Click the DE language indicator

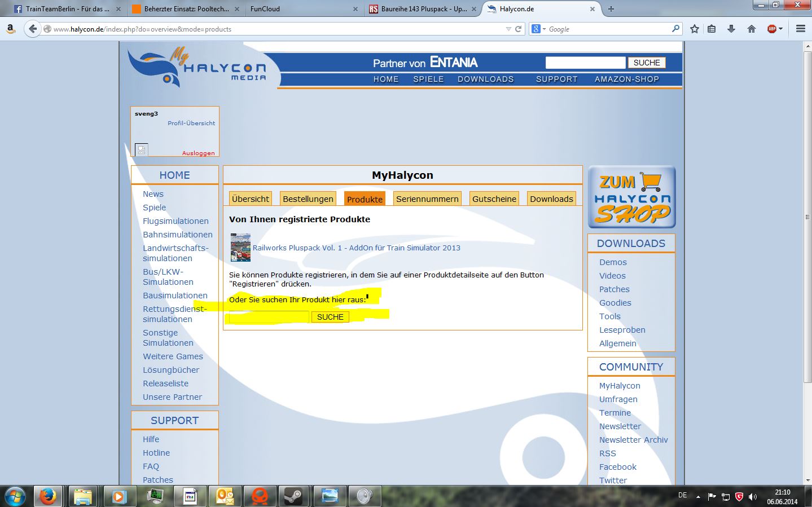pyautogui.click(x=682, y=495)
